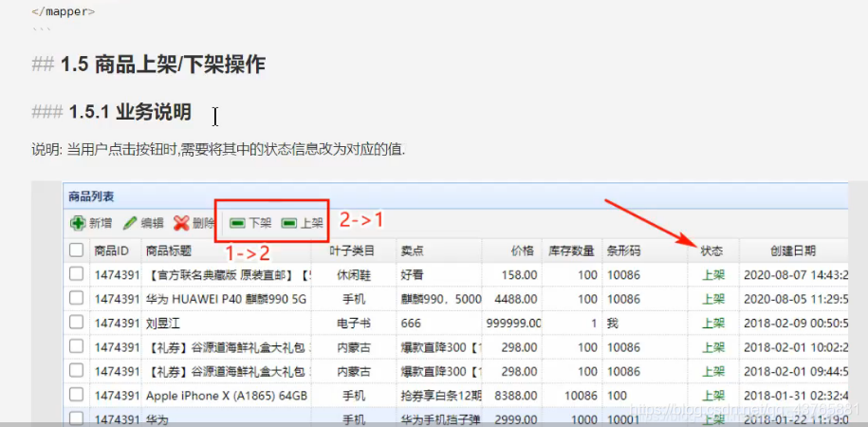Check the checkbox for the HUAWEI P40 row
This screenshot has height=427, width=868.
click(77, 298)
